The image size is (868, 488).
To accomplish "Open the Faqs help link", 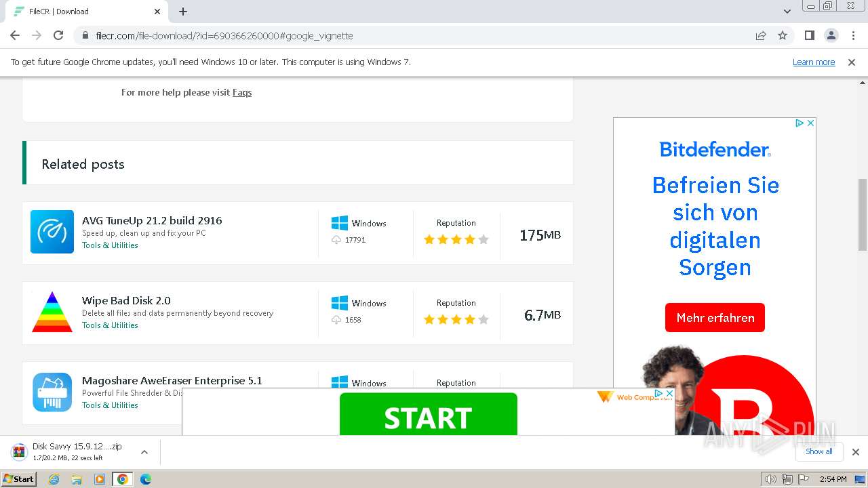I will click(x=242, y=92).
